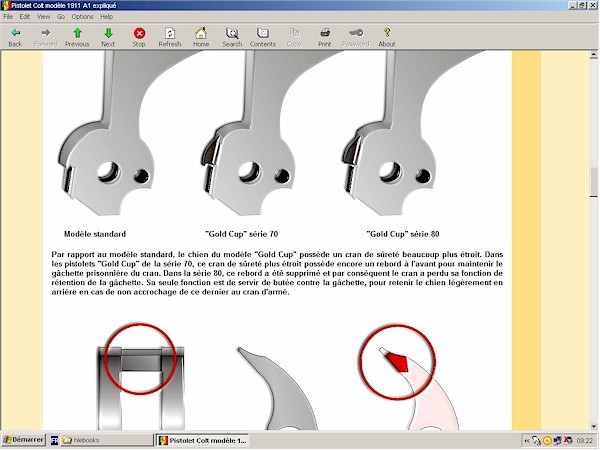Click the quick launch icon beside Démarrer
This screenshot has height=450, width=600.
point(54,440)
